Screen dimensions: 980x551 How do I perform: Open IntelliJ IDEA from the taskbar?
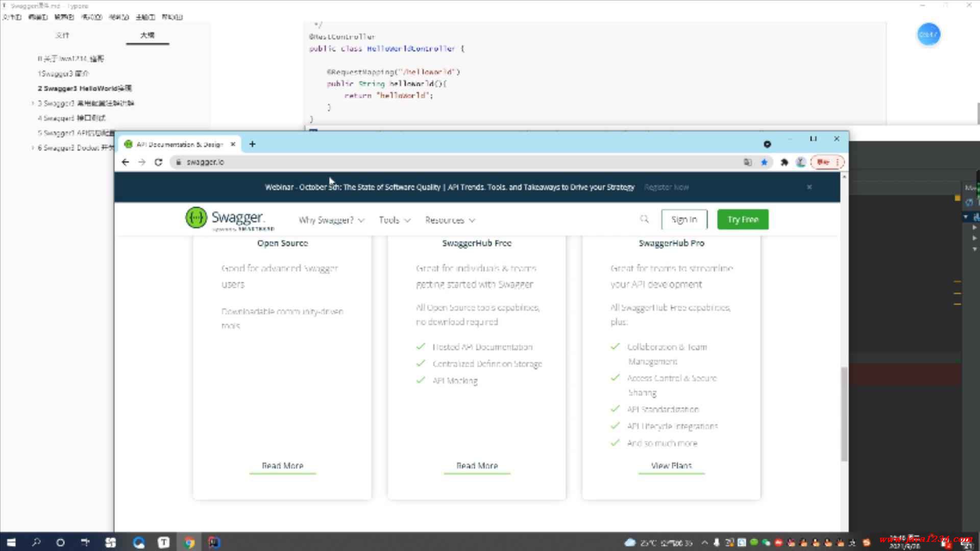point(214,542)
